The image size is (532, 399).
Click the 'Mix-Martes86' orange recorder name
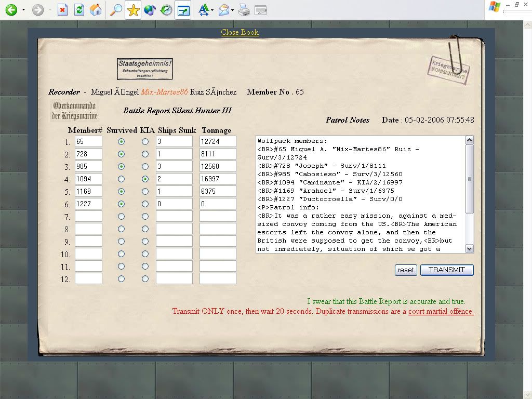tap(164, 92)
